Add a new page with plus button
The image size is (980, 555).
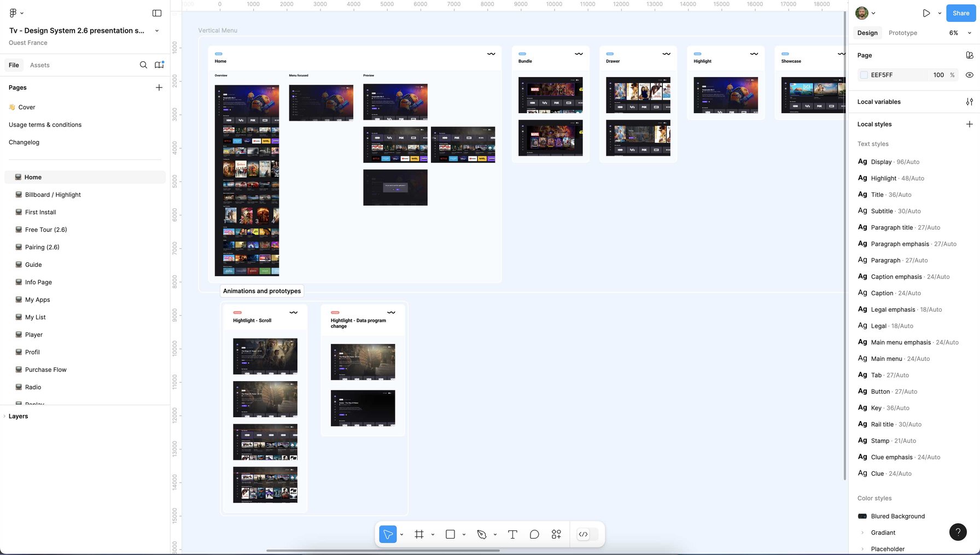(159, 87)
